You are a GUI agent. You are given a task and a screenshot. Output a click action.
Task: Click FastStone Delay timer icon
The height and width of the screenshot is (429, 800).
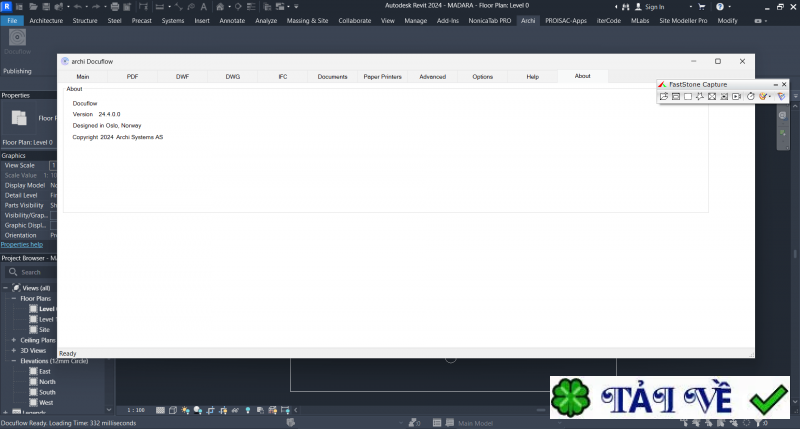(x=751, y=96)
